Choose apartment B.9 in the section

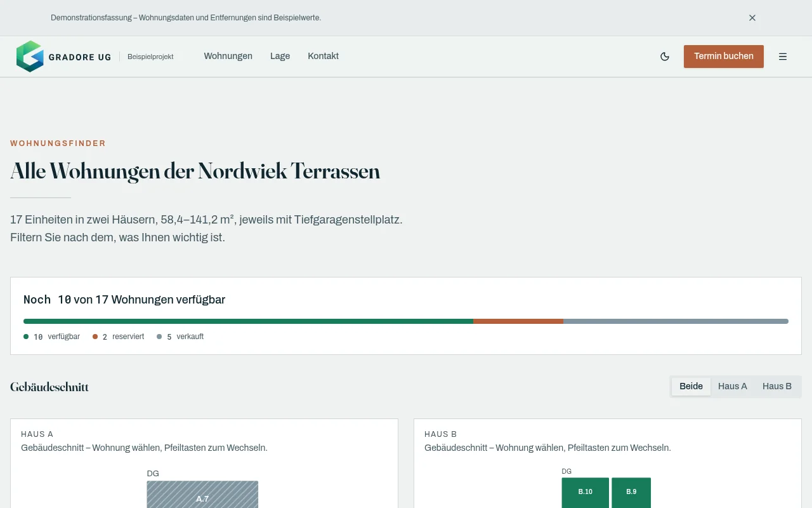tap(631, 493)
